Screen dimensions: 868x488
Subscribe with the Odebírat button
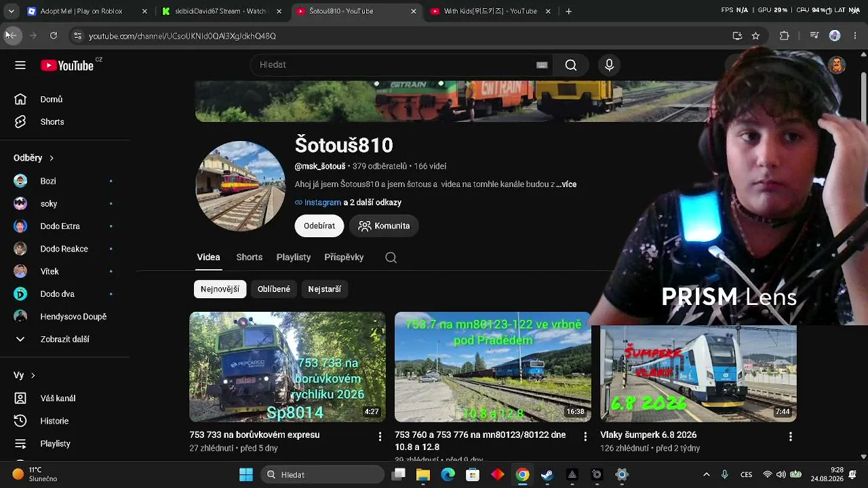click(x=319, y=226)
